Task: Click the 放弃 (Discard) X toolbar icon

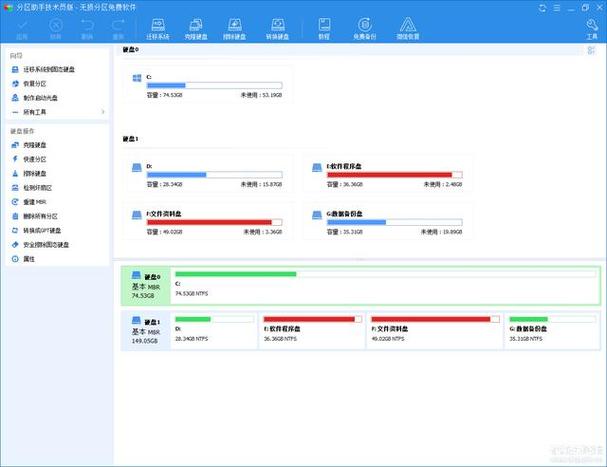Action: coord(56,29)
